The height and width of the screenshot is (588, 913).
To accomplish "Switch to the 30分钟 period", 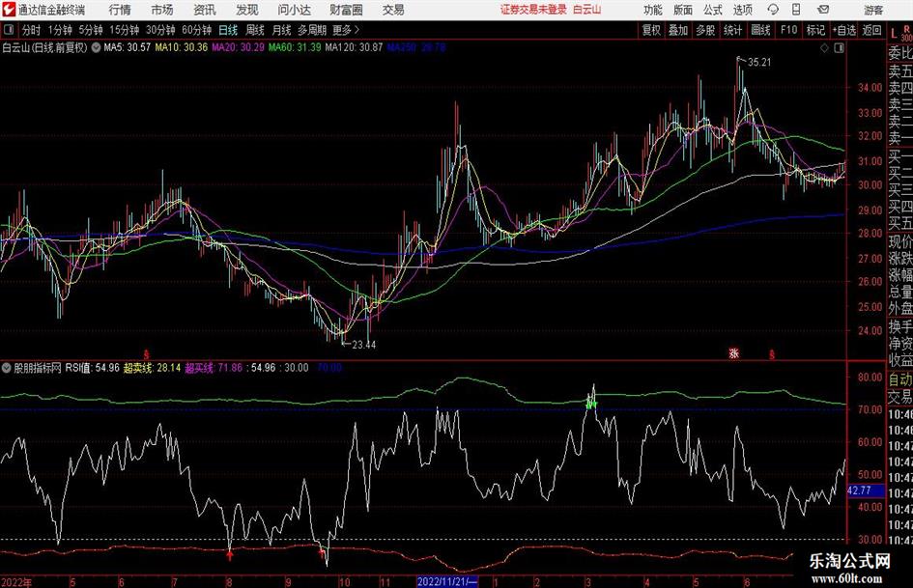I will tap(160, 30).
